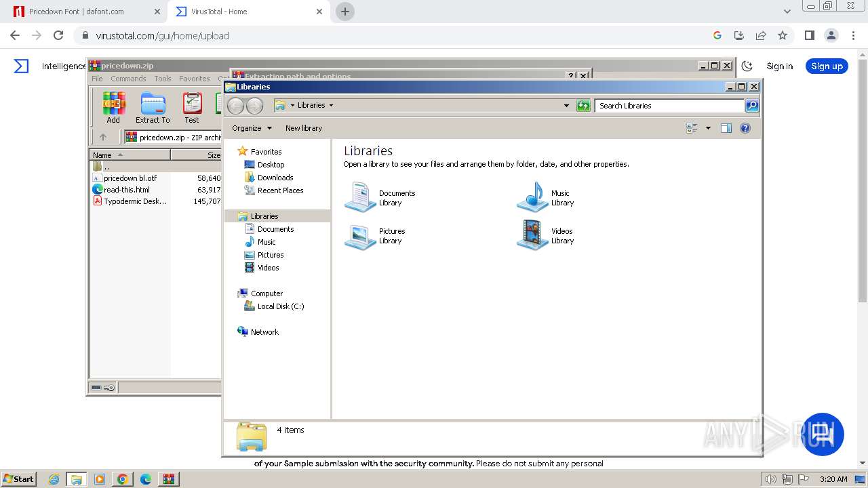Click the New library button
This screenshot has width=868, height=488.
coord(304,128)
